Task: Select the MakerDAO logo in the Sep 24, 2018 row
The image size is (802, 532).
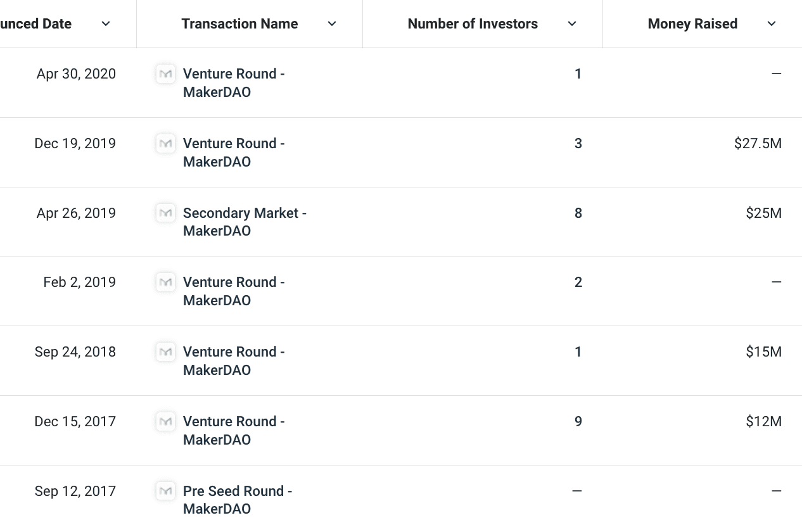Action: pyautogui.click(x=165, y=351)
